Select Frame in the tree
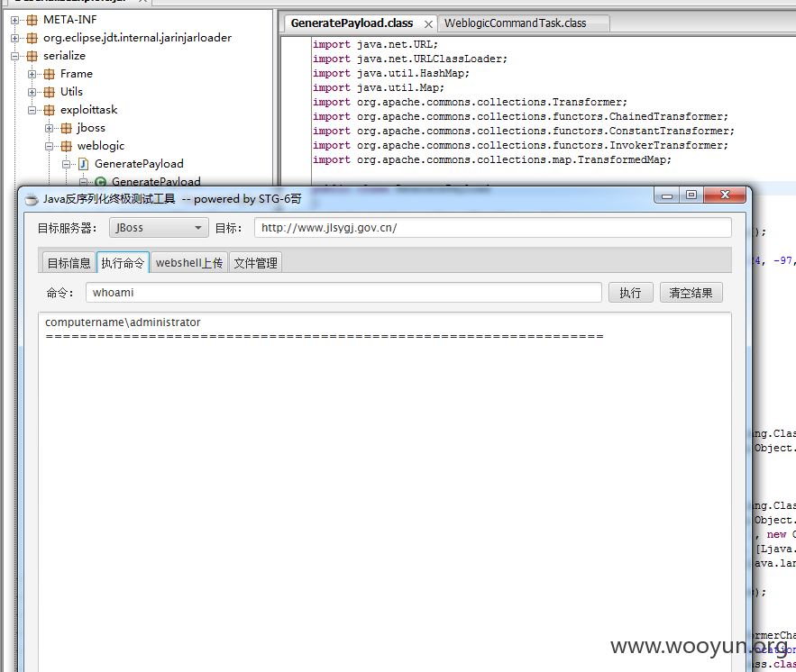The image size is (796, 672). pyautogui.click(x=77, y=74)
